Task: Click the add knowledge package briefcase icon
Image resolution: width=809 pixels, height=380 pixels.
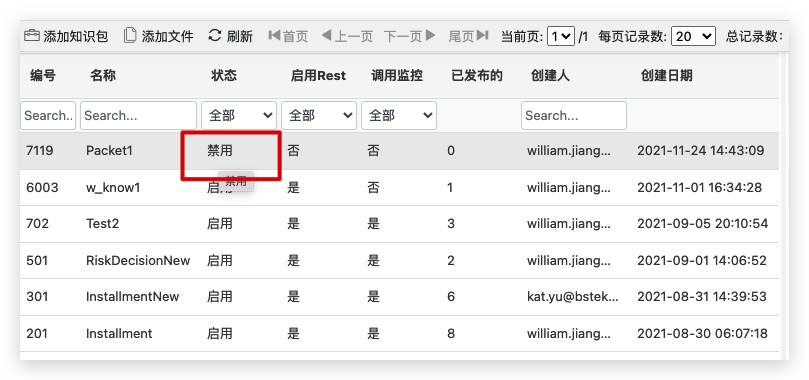Action: coord(31,36)
